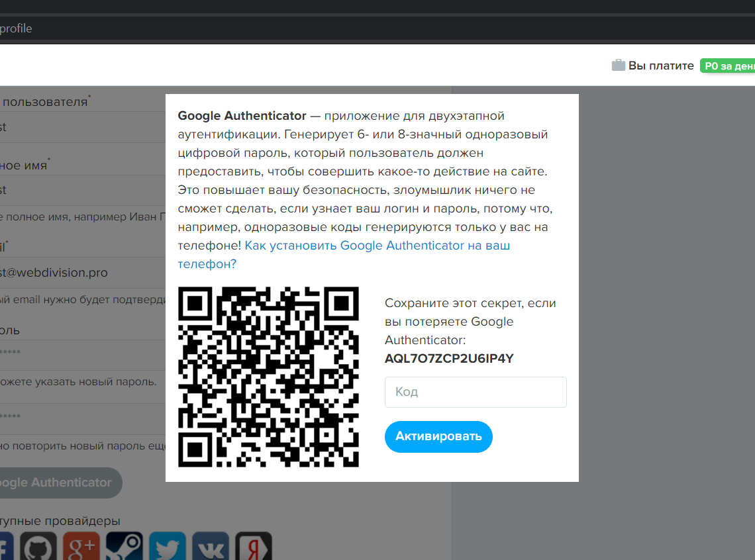Click the green 'Р0 за день' badge

click(727, 66)
